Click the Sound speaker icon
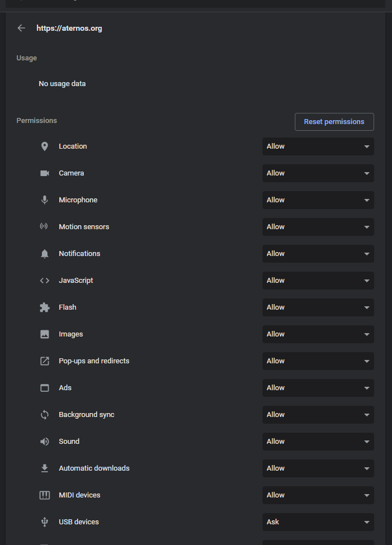The width and height of the screenshot is (392, 545). pos(45,442)
